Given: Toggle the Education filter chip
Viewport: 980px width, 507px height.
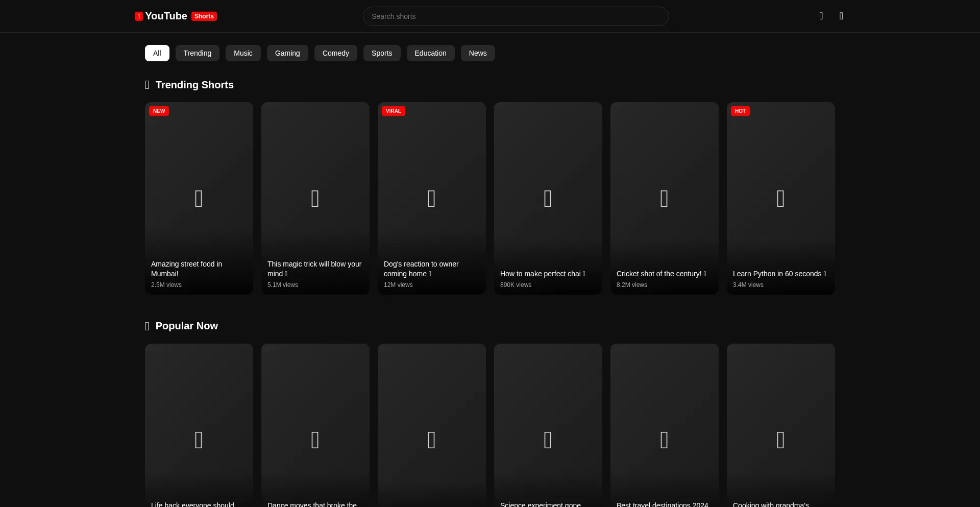Looking at the screenshot, I should pyautogui.click(x=430, y=53).
